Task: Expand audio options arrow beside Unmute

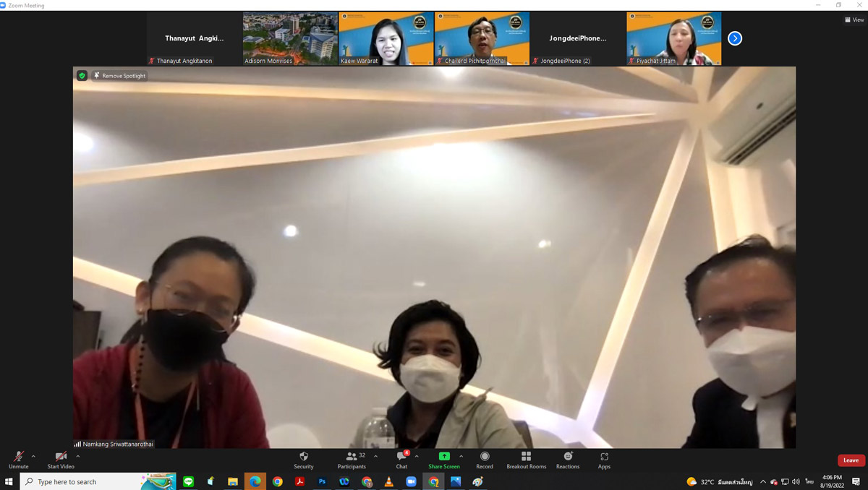Action: pos(33,456)
